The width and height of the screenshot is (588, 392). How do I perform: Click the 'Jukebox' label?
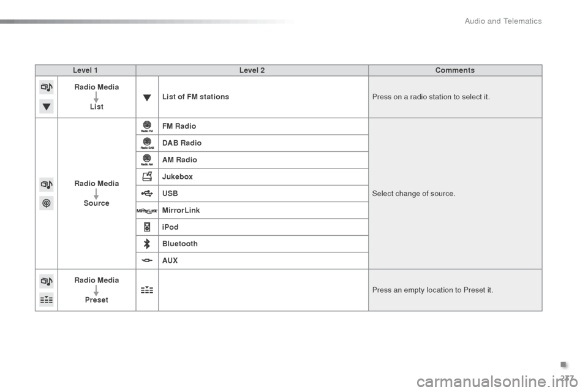(178, 176)
